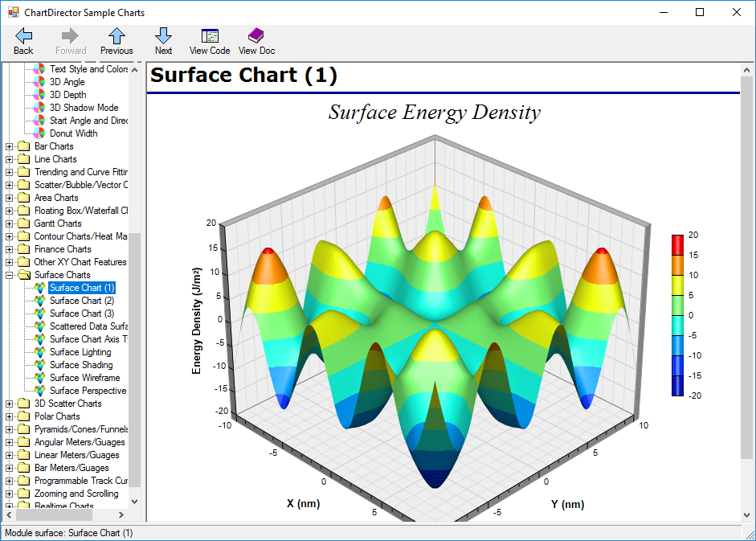Click the Back arrow toolbar icon

pos(23,35)
